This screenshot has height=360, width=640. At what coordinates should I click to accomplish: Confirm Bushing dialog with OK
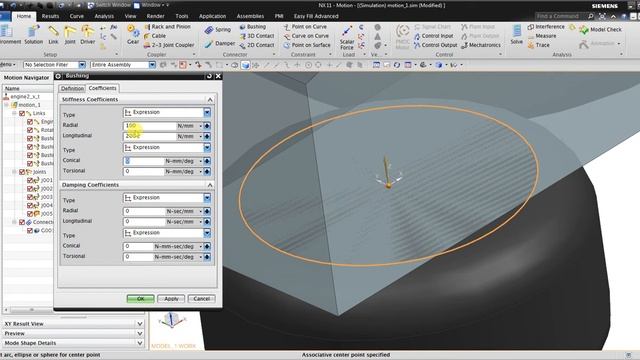point(140,299)
